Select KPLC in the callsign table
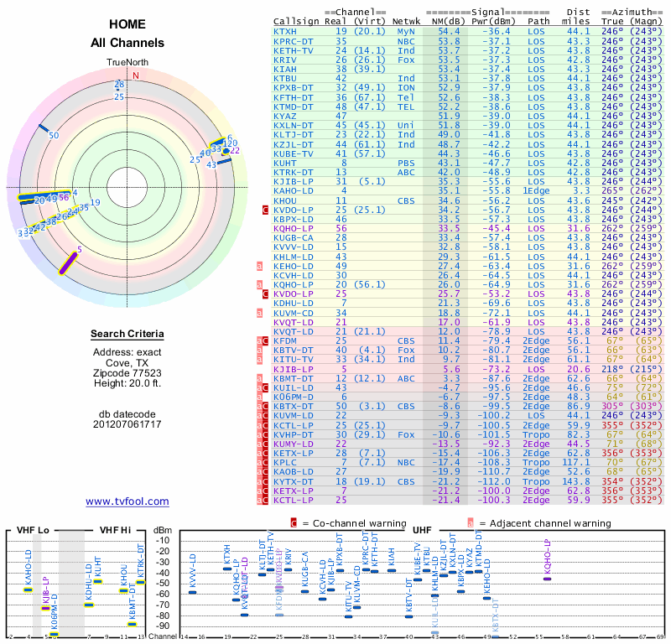 284,463
